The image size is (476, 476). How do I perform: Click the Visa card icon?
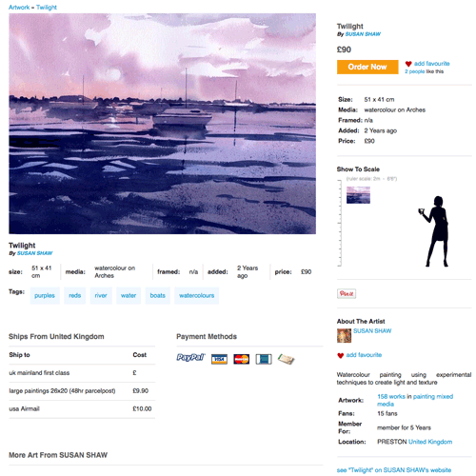(219, 359)
